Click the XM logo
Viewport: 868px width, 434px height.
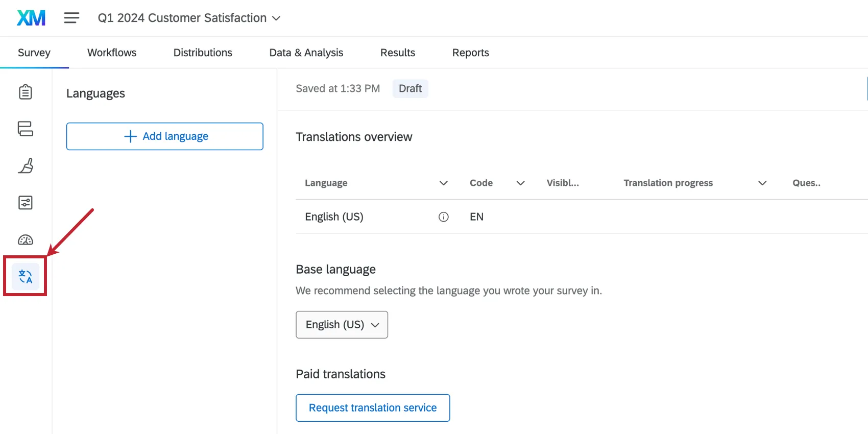31,18
